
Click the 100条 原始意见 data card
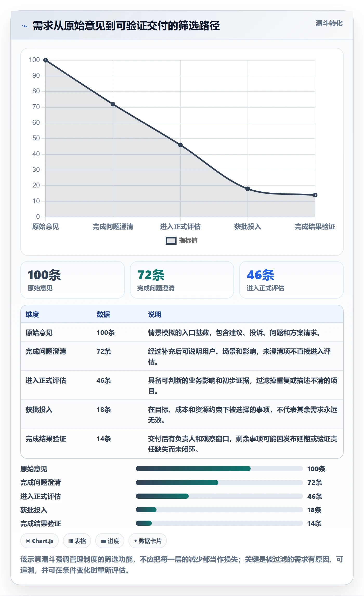pos(73,280)
